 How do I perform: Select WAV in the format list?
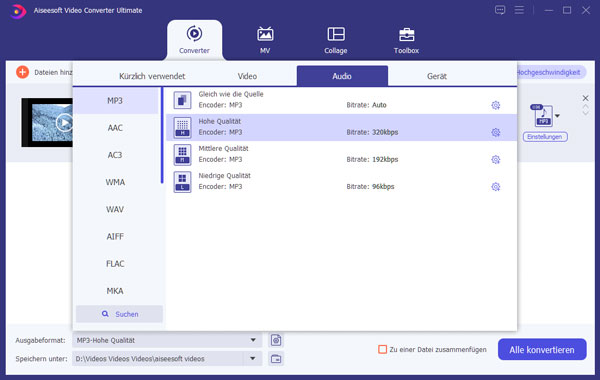coord(115,209)
